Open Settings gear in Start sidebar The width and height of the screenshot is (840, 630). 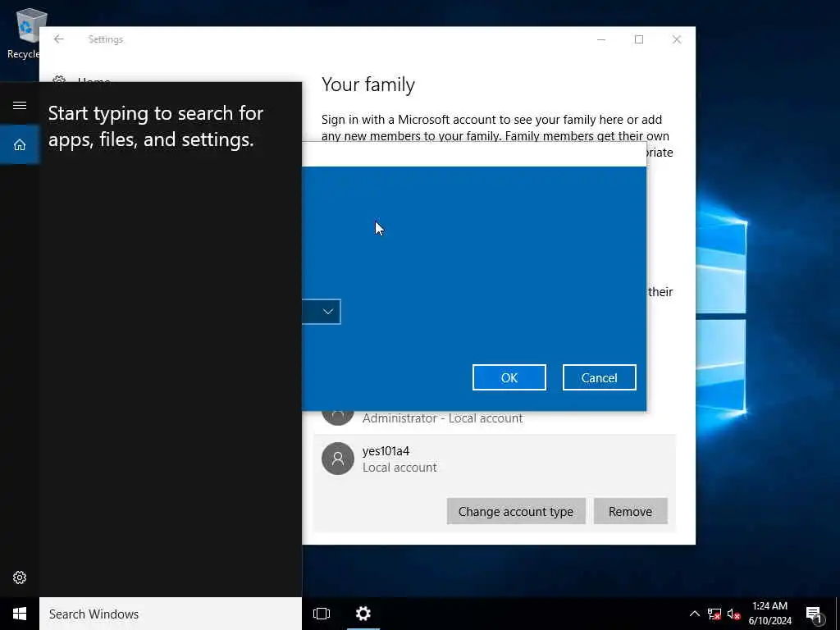pyautogui.click(x=20, y=577)
